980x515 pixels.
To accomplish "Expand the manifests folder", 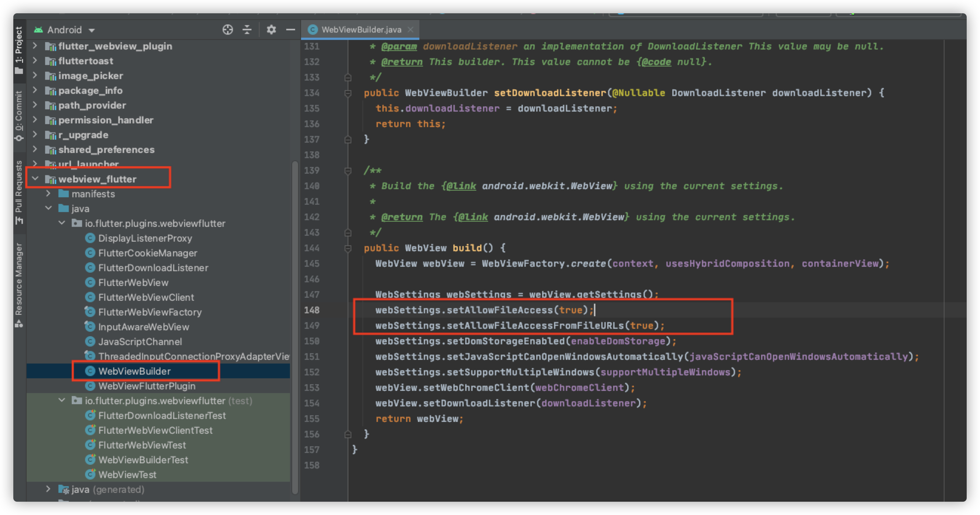I will tap(48, 194).
